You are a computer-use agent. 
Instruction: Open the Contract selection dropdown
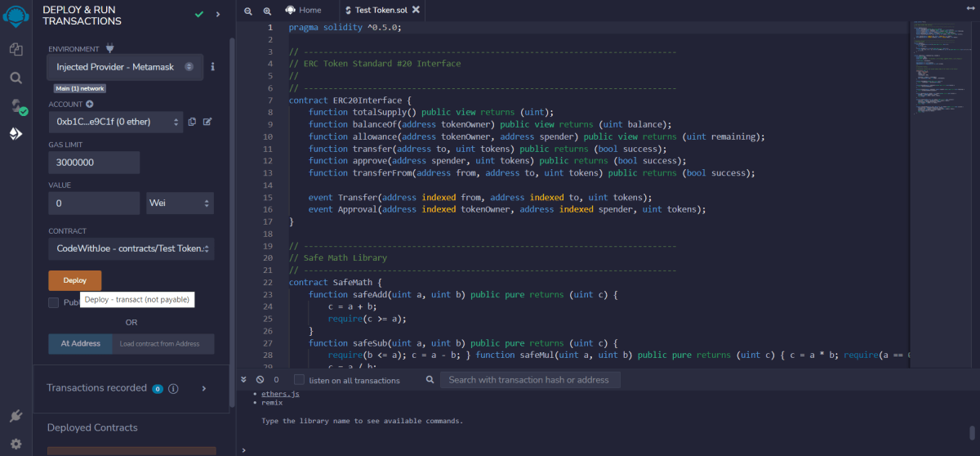pyautogui.click(x=131, y=248)
